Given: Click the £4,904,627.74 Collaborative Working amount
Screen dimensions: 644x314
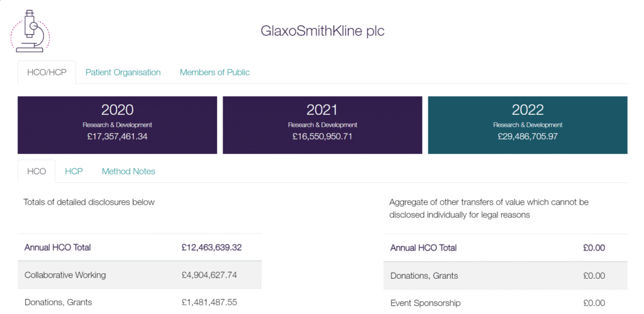Looking at the screenshot, I should pyautogui.click(x=209, y=274).
